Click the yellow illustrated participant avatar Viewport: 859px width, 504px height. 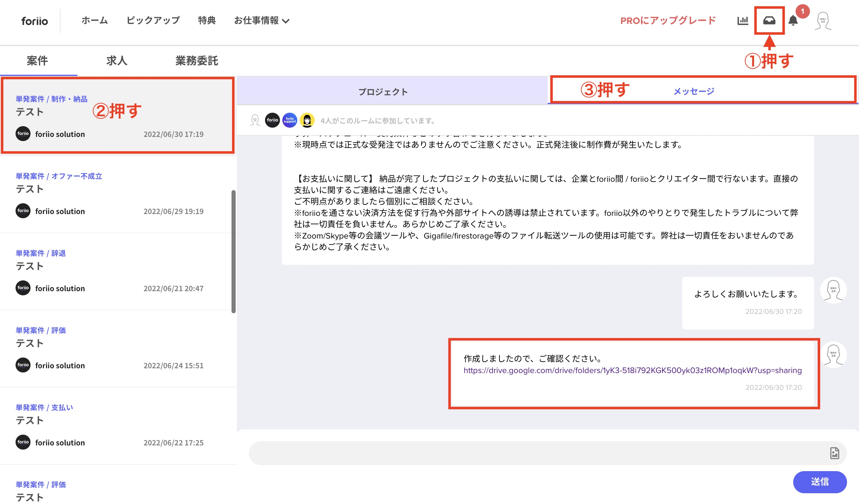[307, 120]
